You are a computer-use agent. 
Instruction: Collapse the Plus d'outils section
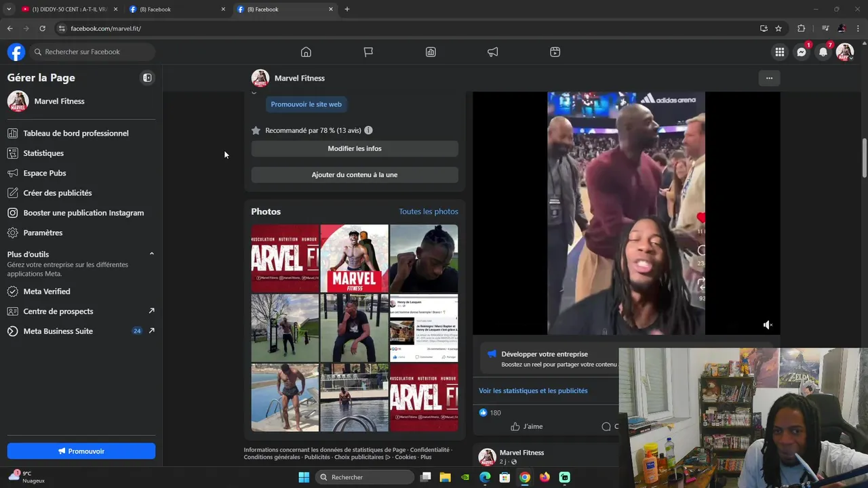coord(151,253)
